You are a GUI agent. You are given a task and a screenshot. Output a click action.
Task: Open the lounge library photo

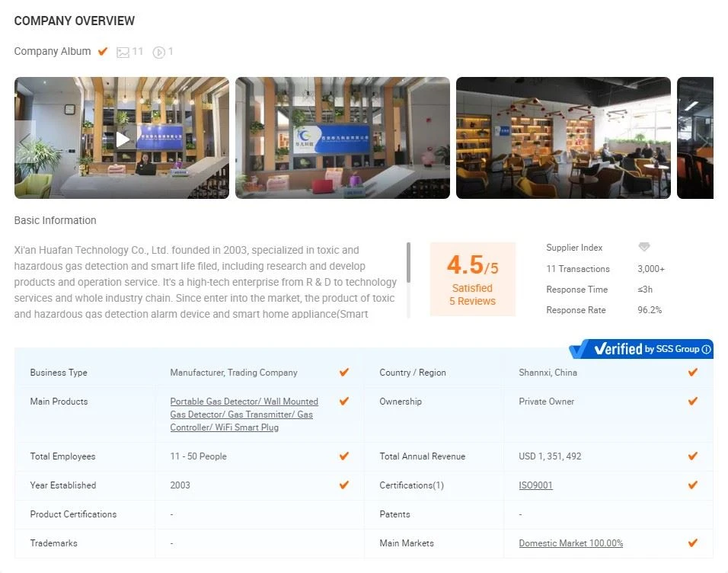point(564,138)
